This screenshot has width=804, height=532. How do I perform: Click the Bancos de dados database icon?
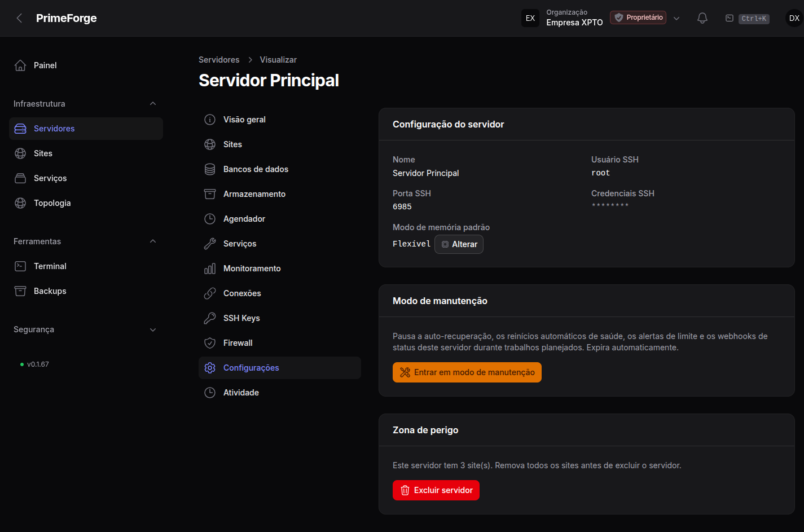coord(210,169)
